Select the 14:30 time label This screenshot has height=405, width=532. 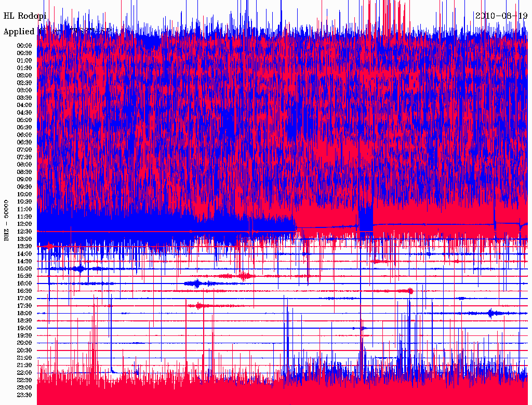pyautogui.click(x=24, y=262)
